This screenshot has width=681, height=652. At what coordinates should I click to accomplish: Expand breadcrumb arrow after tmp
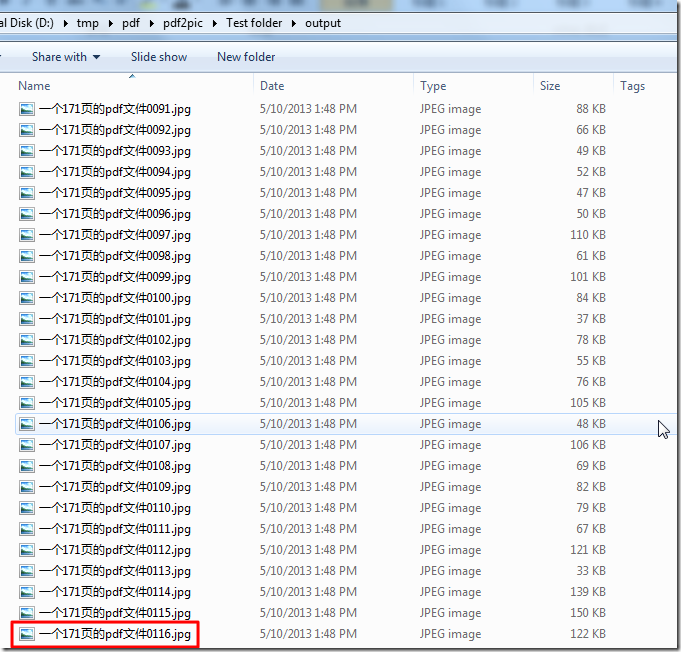click(x=111, y=23)
